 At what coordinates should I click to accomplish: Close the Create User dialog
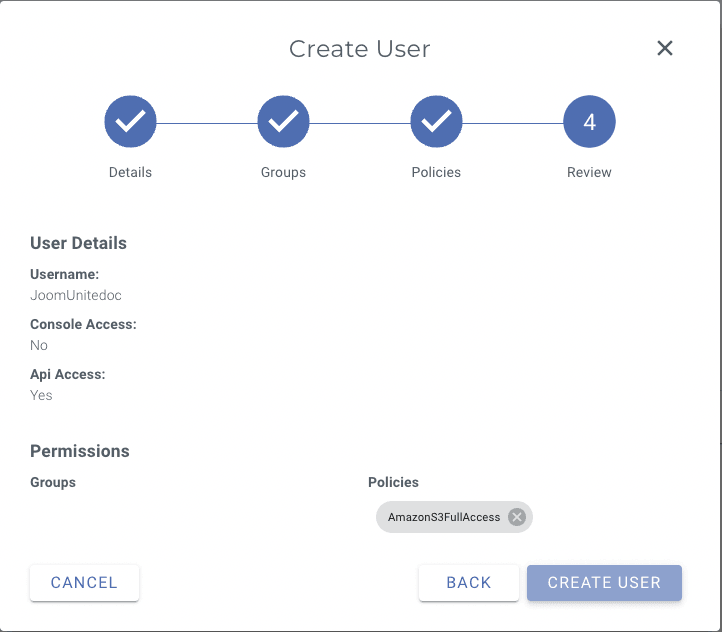pyautogui.click(x=665, y=48)
